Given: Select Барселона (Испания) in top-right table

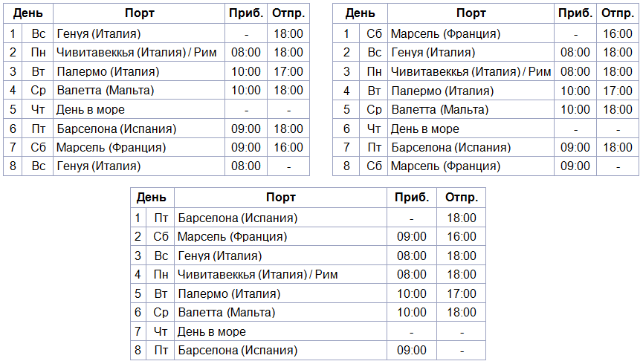Looking at the screenshot, I should pos(451,148).
